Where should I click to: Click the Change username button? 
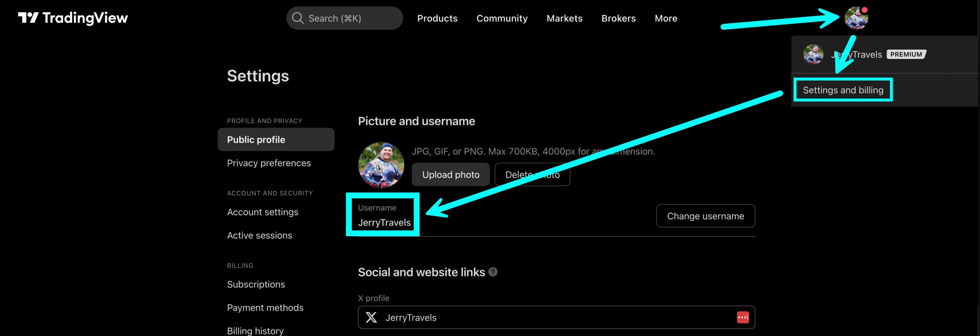point(705,216)
